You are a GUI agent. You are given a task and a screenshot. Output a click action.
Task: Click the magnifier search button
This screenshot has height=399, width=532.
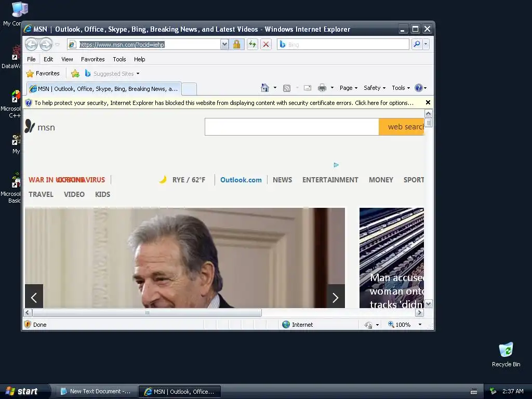click(417, 44)
